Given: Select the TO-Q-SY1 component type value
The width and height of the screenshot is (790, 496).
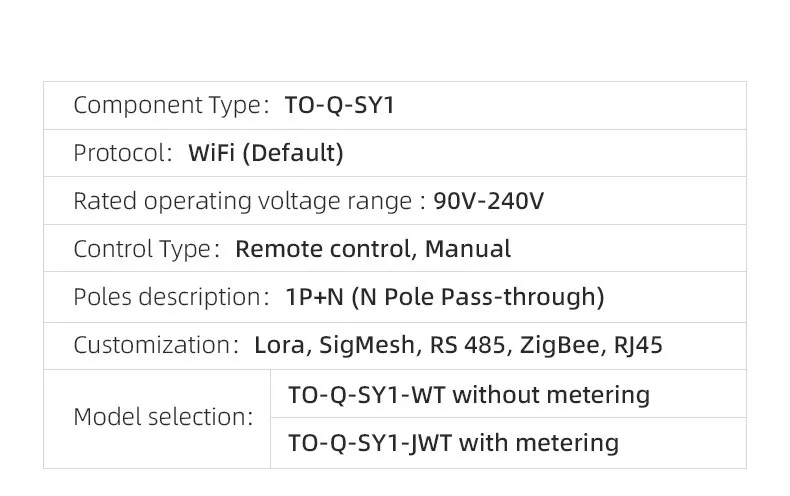Looking at the screenshot, I should point(340,105).
